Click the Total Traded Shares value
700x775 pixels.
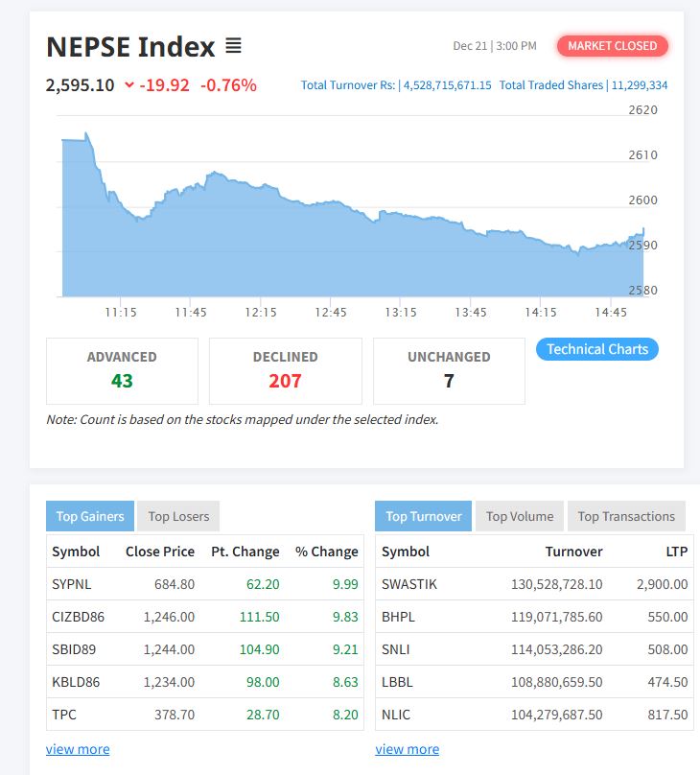tap(639, 85)
